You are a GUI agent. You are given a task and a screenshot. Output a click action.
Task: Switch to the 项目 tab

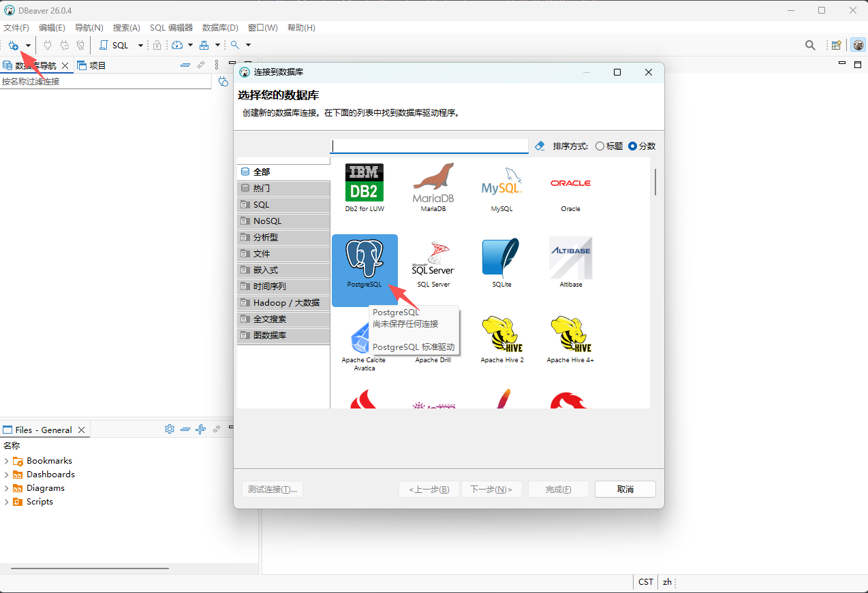pos(92,65)
